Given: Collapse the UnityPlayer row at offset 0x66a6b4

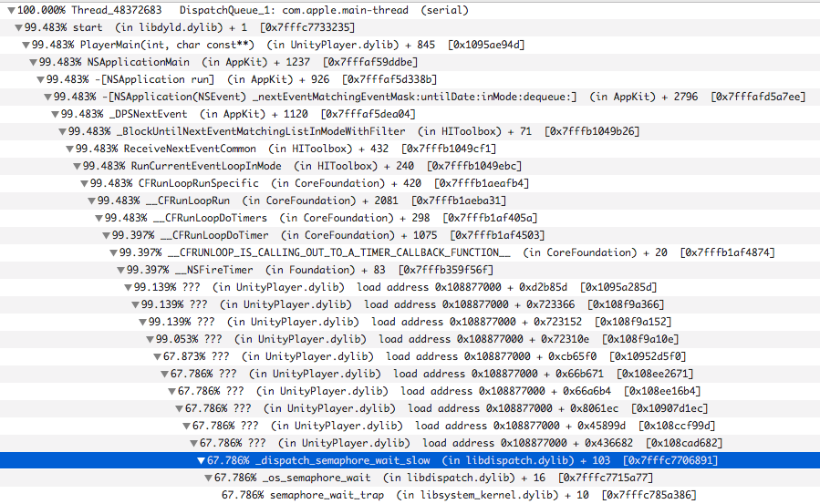Looking at the screenshot, I should pyautogui.click(x=172, y=392).
